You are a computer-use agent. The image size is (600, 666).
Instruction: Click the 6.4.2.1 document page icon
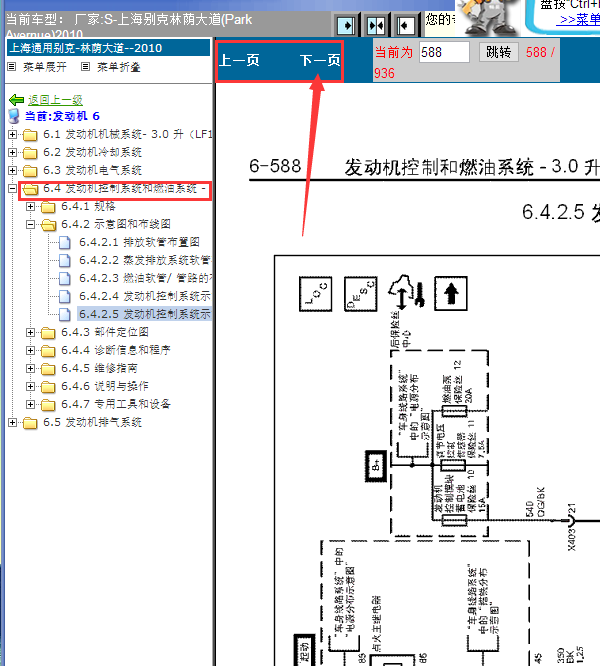tap(65, 243)
